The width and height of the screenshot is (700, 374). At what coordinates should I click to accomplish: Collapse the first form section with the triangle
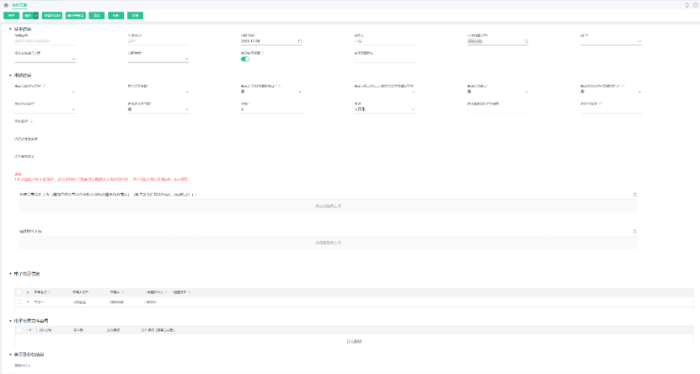pos(10,29)
